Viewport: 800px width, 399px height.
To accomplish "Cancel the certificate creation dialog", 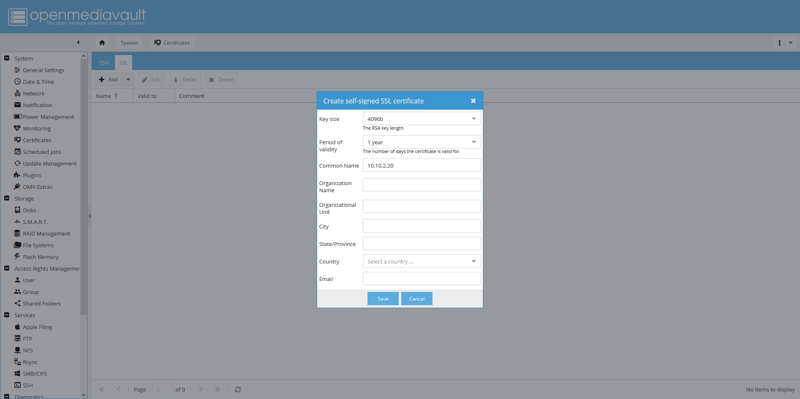I will pyautogui.click(x=417, y=298).
